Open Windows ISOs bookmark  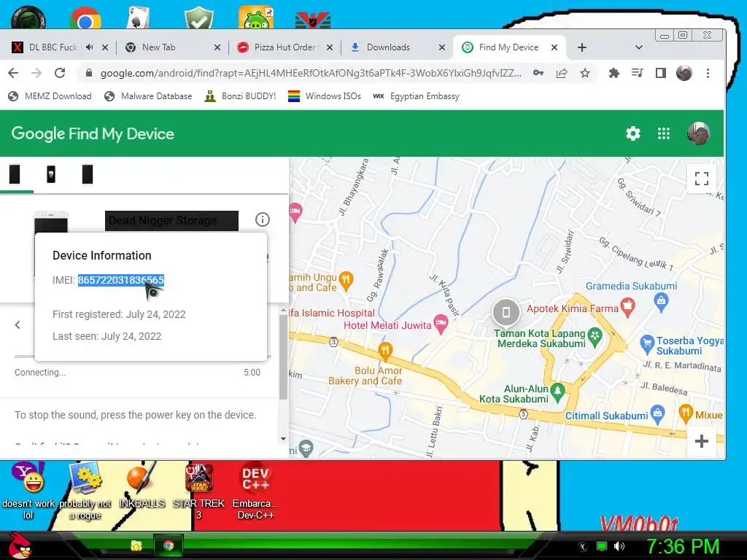coord(325,96)
